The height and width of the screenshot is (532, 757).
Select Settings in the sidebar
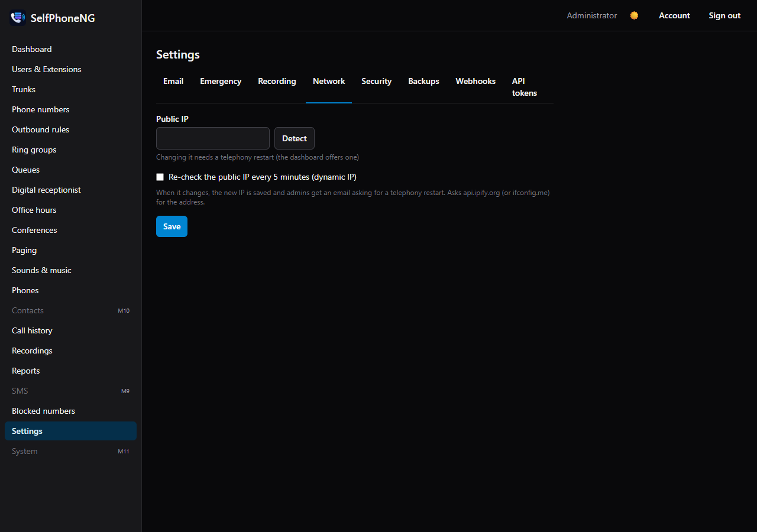pyautogui.click(x=70, y=431)
